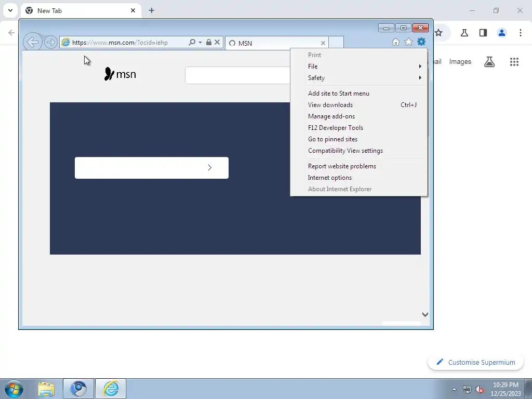Image resolution: width=532 pixels, height=399 pixels.
Task: Open the Internet Explorer Tools gear icon
Action: pyautogui.click(x=421, y=42)
